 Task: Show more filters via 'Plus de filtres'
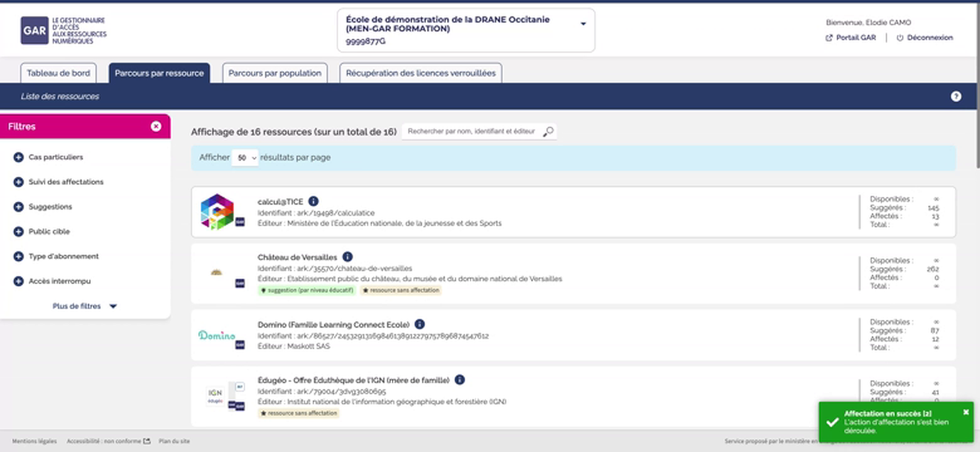(x=85, y=306)
